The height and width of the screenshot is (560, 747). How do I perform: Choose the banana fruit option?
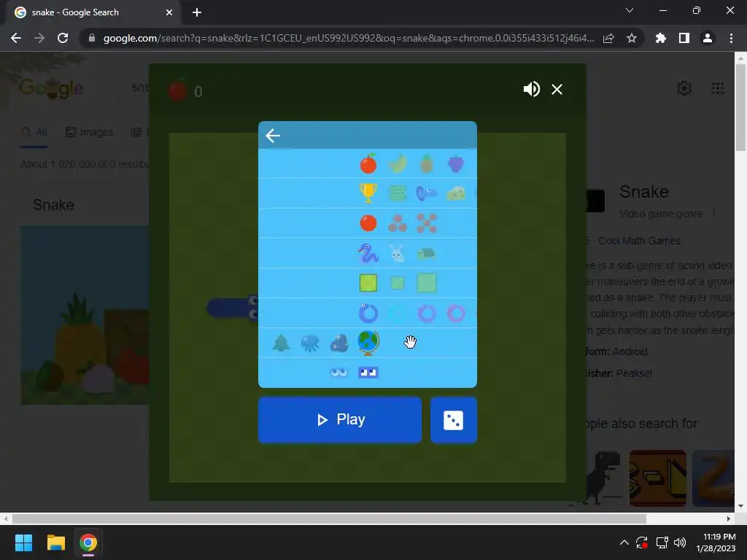398,164
